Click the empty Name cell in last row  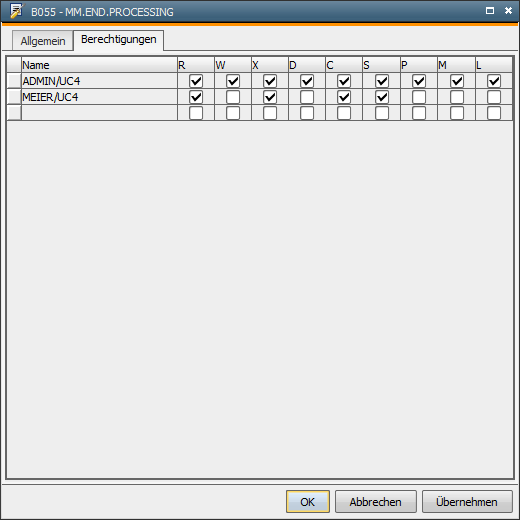click(99, 113)
